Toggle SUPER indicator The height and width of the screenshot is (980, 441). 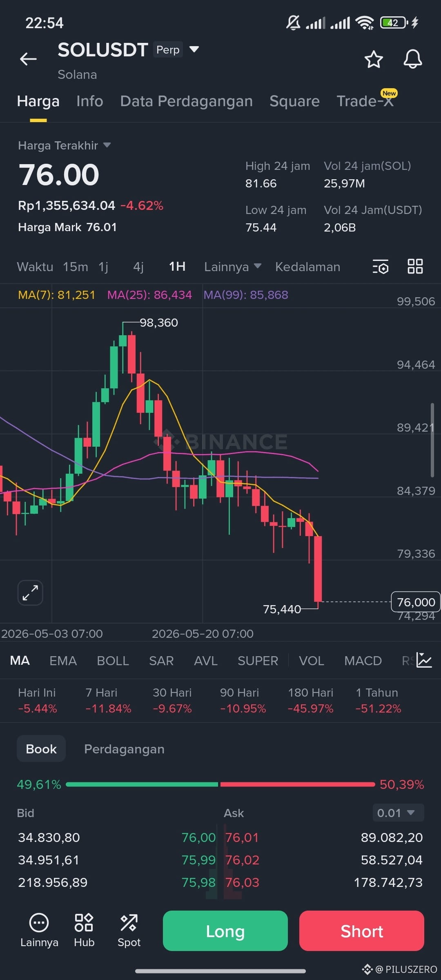pos(258,660)
